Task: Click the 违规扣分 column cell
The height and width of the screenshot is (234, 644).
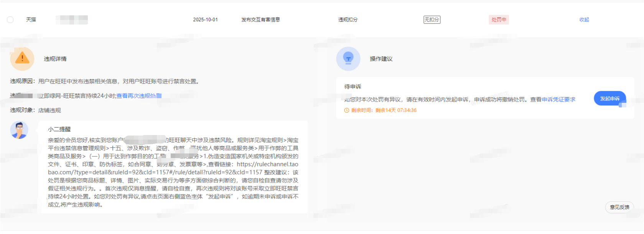Action: pos(348,20)
